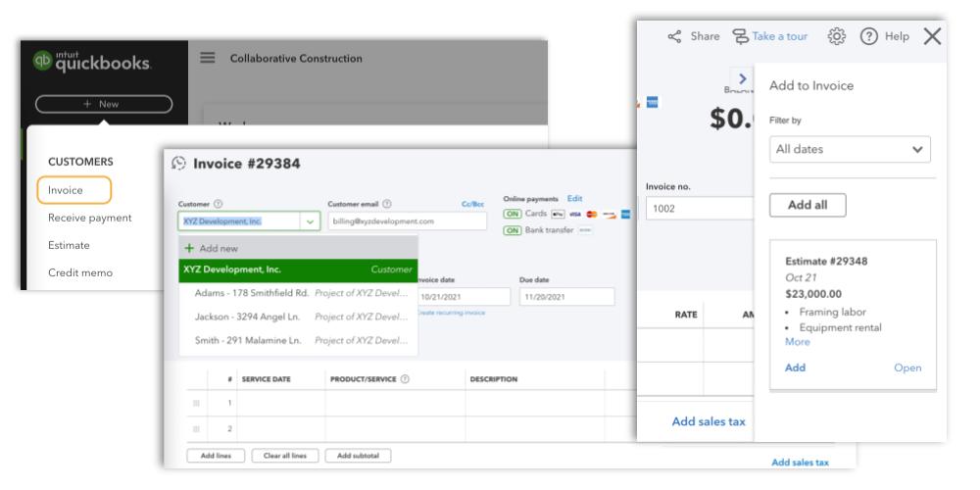The width and height of the screenshot is (980, 490).
Task: Click the Invoice date field 10/21/2021
Action: [x=464, y=297]
